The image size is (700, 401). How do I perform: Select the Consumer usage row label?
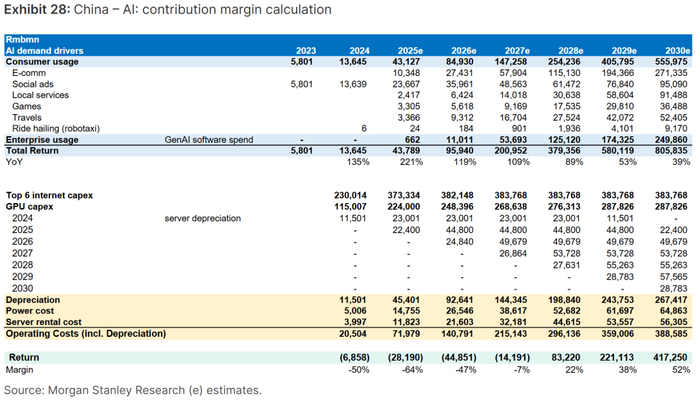coord(42,62)
